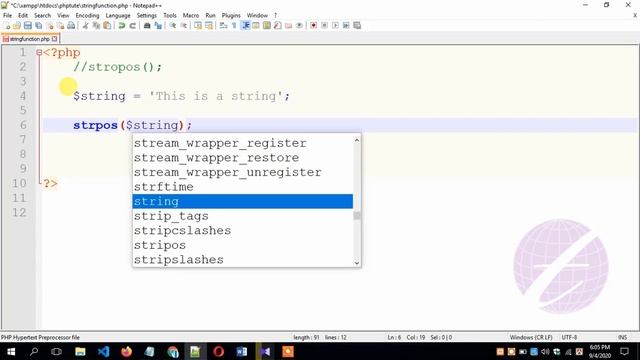This screenshot has height=360, width=640.
Task: Click the autocomplete list scrollbar thumb
Action: point(357,216)
